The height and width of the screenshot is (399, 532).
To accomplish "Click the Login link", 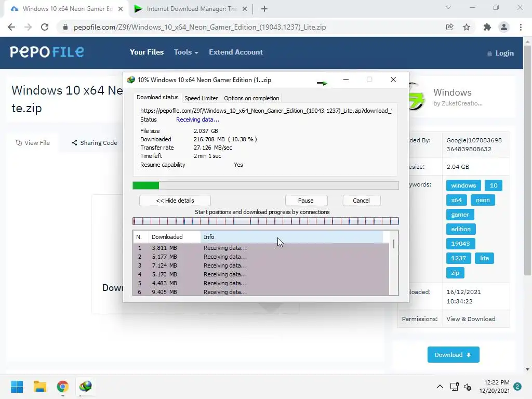I will click(501, 54).
